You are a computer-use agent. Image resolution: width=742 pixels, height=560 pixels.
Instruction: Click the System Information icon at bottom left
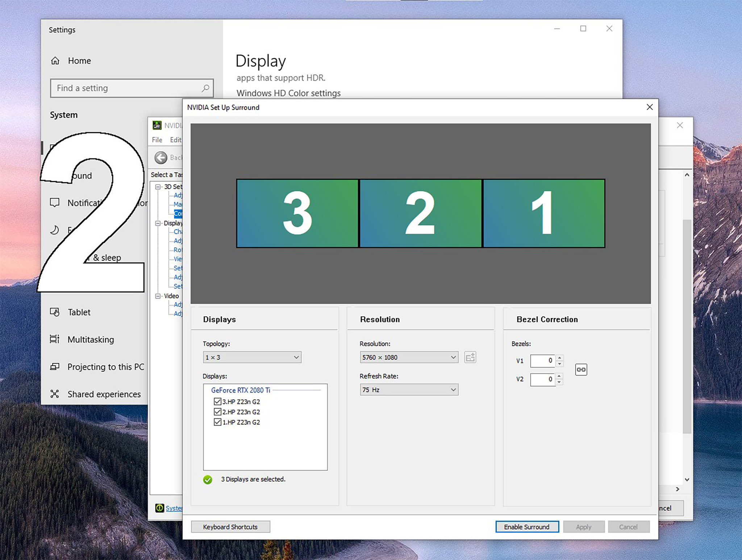coord(159,508)
